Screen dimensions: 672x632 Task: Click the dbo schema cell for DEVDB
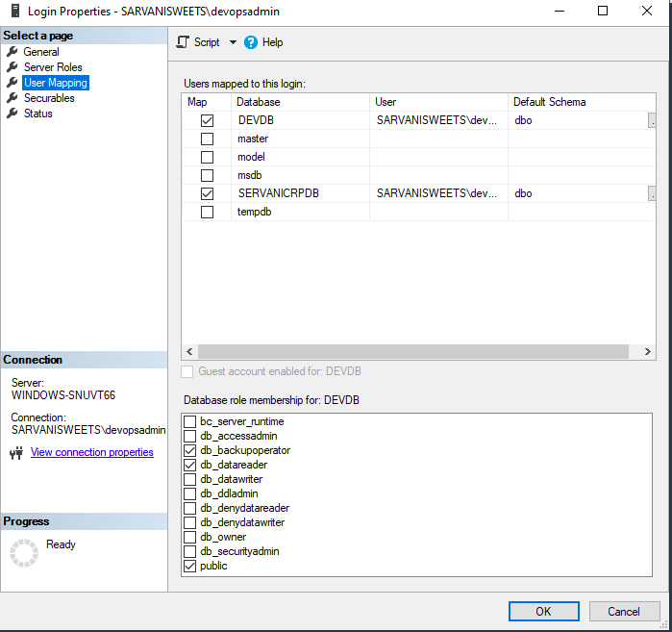click(x=578, y=120)
